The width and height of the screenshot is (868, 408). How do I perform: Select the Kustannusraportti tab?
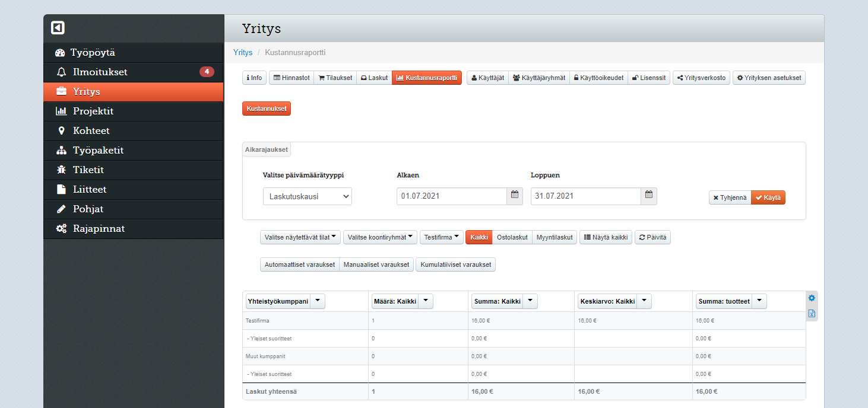coord(427,78)
